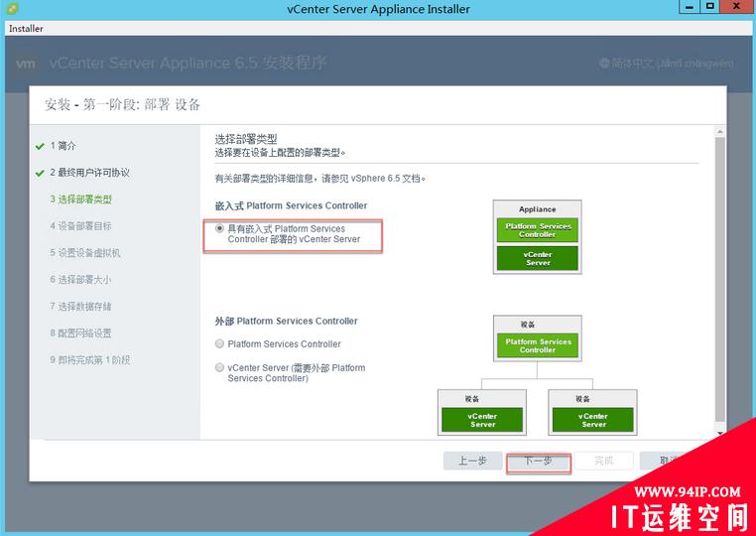
Task: Maximize the installer window
Action: 710,7
